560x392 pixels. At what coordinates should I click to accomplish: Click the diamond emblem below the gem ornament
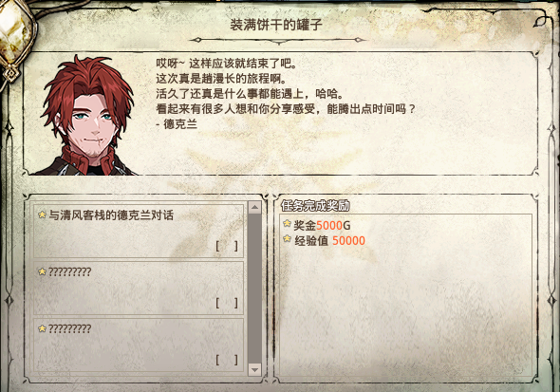[x=11, y=73]
